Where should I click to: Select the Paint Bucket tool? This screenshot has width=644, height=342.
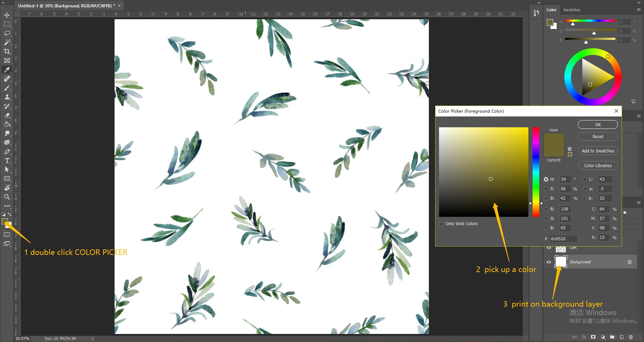click(7, 124)
